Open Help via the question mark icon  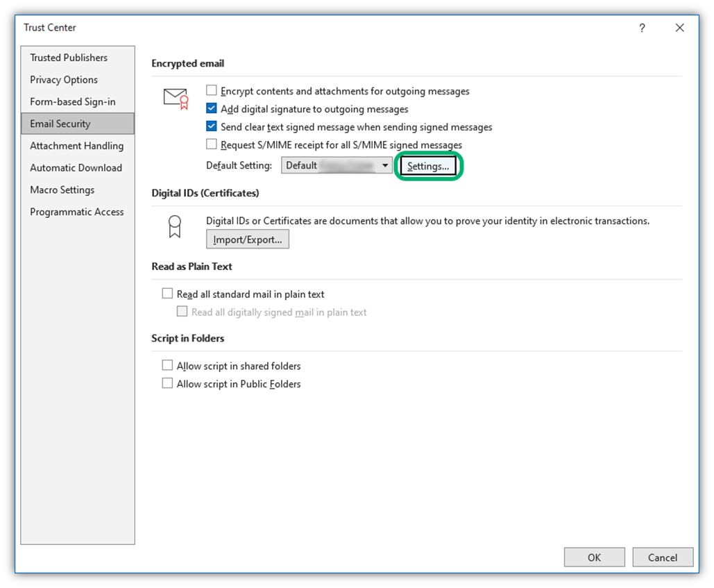tap(642, 28)
